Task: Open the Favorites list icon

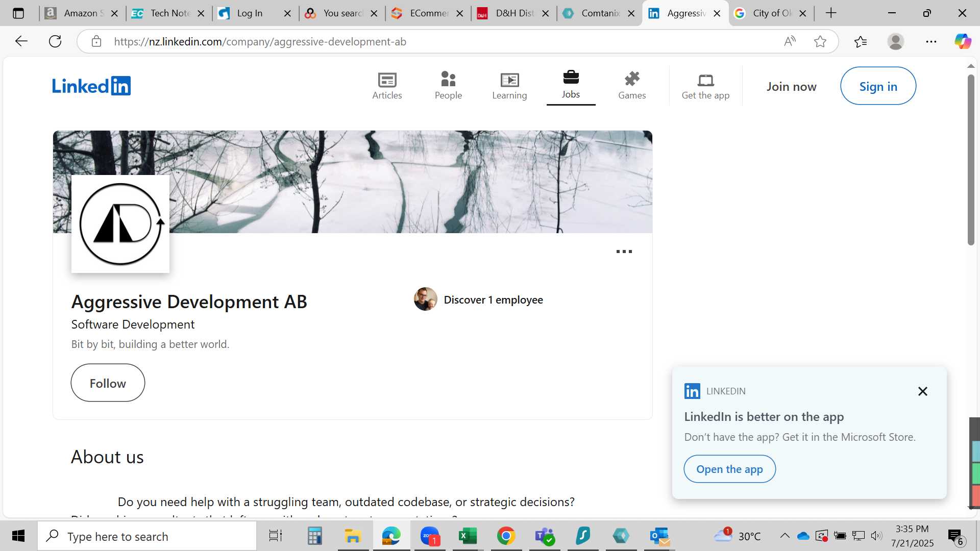Action: [x=861, y=41]
